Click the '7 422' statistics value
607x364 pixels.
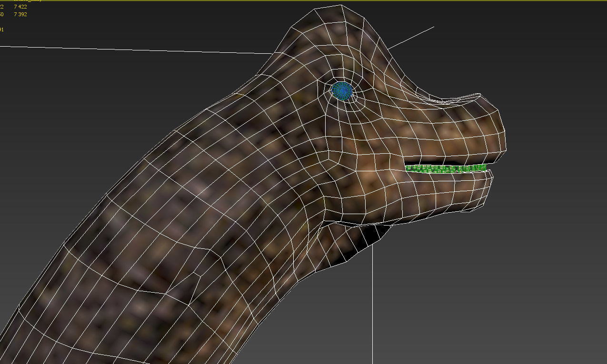coord(20,7)
